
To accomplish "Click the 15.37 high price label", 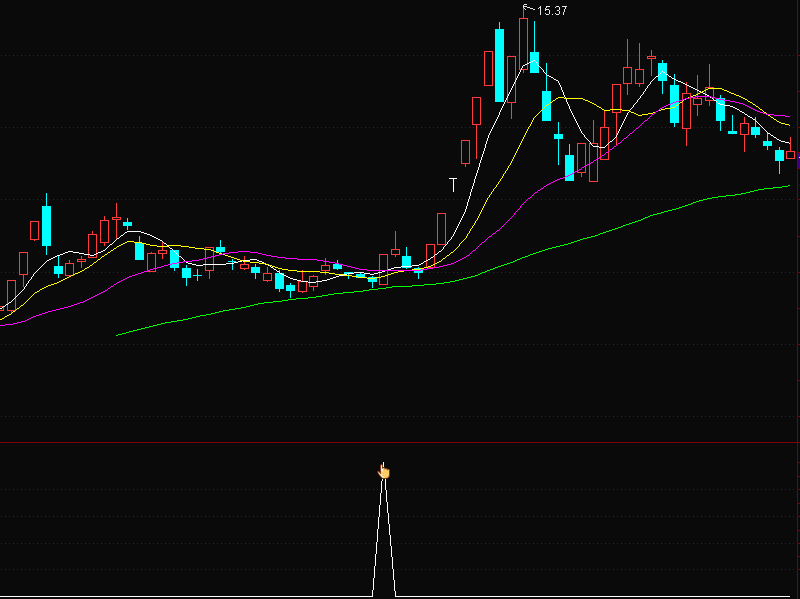I will [552, 11].
